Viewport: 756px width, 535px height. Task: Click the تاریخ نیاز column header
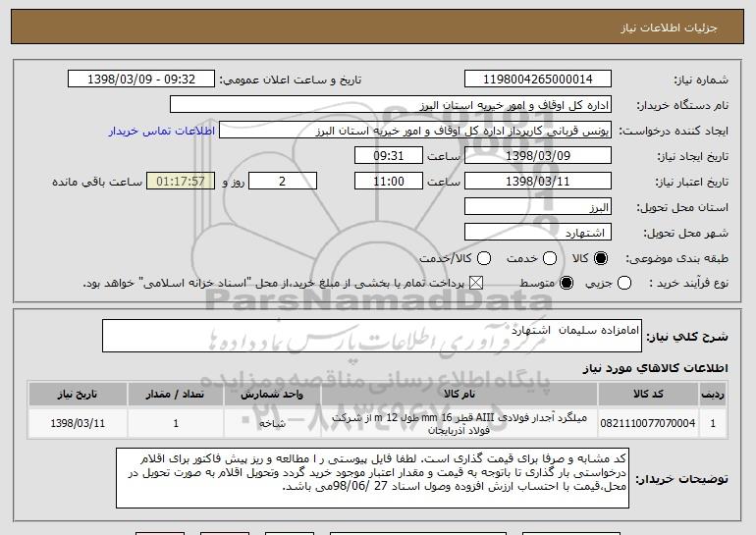coord(78,395)
